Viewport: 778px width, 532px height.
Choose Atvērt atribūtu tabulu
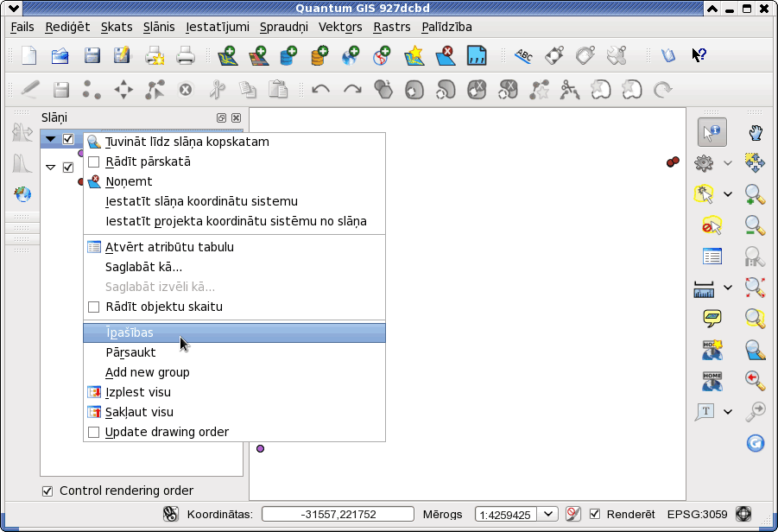click(234, 247)
